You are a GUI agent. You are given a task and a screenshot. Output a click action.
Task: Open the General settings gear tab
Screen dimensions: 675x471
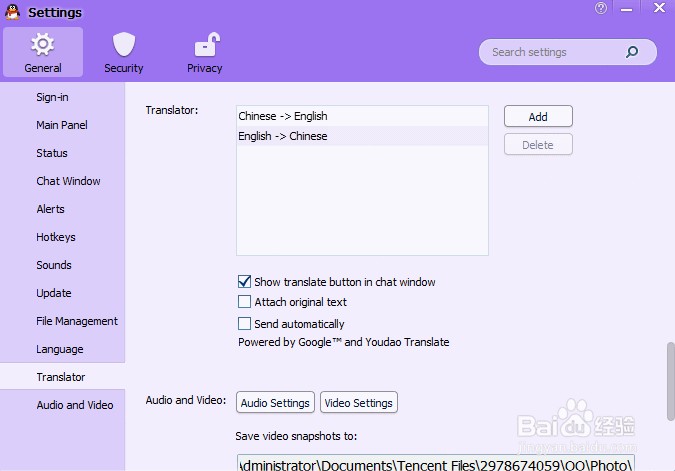pyautogui.click(x=42, y=53)
